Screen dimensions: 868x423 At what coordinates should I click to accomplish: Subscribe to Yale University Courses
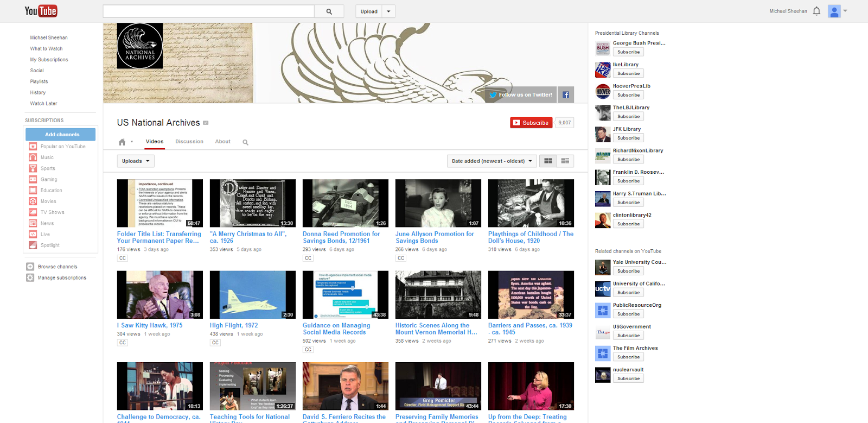point(628,271)
